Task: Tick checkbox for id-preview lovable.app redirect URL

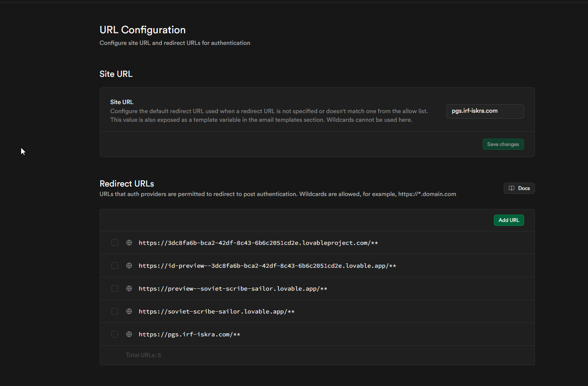Action: pyautogui.click(x=115, y=266)
